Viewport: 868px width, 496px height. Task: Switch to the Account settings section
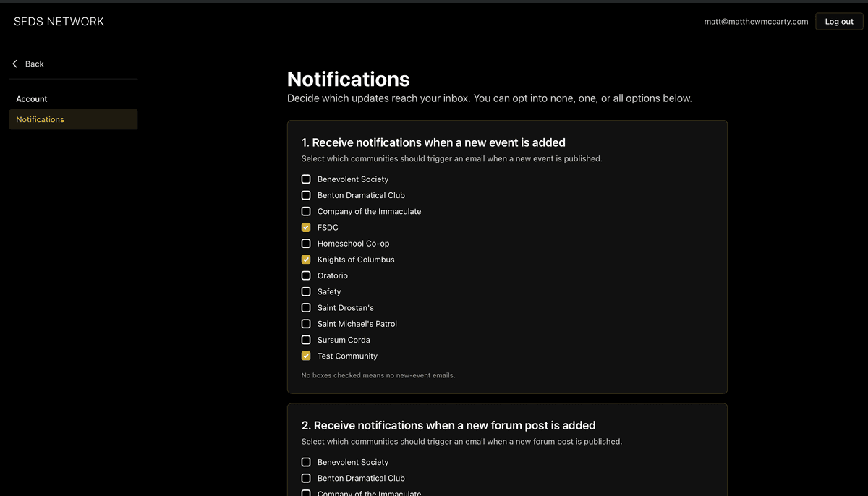pyautogui.click(x=32, y=98)
